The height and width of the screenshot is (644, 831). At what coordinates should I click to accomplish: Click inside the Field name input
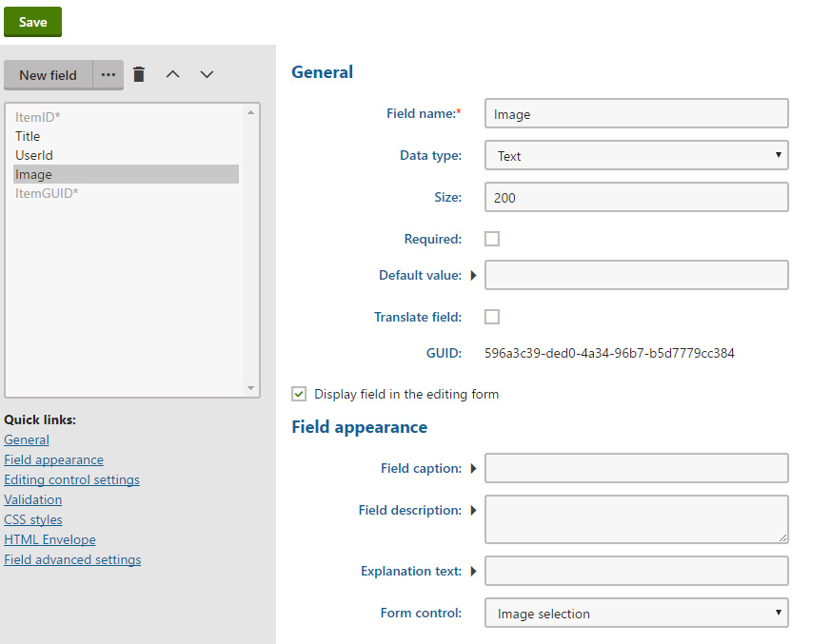click(636, 113)
